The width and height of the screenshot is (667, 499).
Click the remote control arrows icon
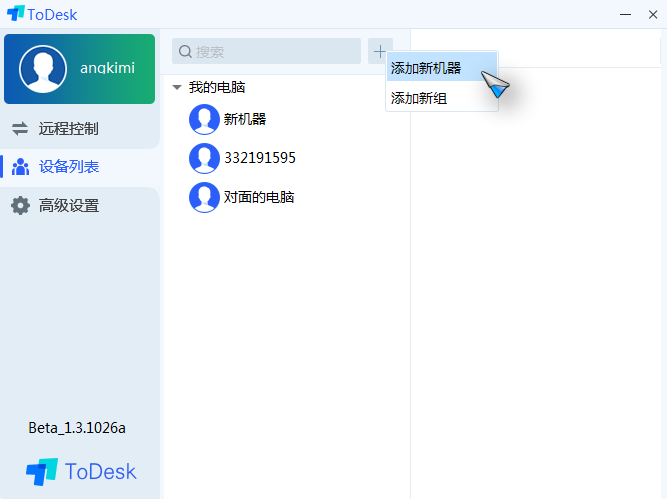pyautogui.click(x=20, y=128)
